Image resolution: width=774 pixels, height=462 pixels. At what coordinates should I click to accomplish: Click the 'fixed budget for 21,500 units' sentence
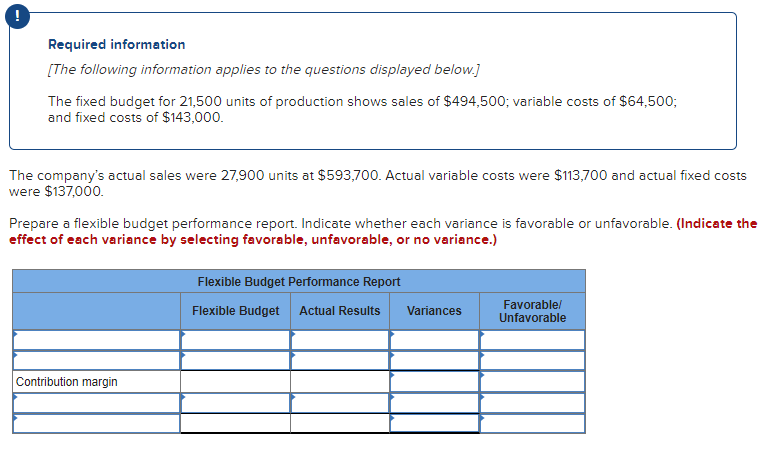[362, 109]
